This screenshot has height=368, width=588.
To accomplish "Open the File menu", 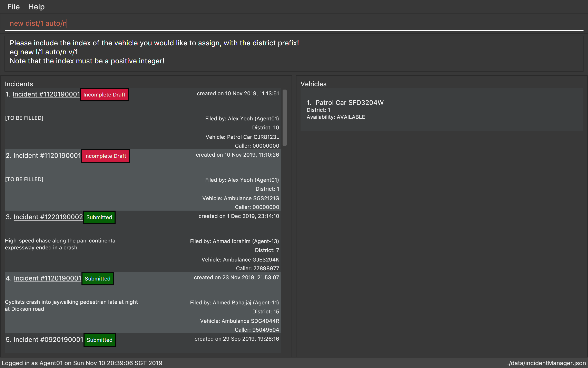I will pyautogui.click(x=13, y=7).
